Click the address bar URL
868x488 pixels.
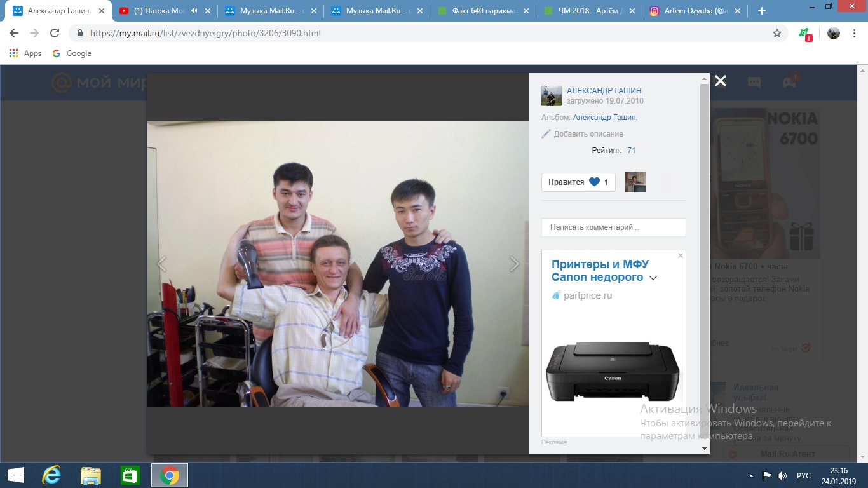pos(205,33)
